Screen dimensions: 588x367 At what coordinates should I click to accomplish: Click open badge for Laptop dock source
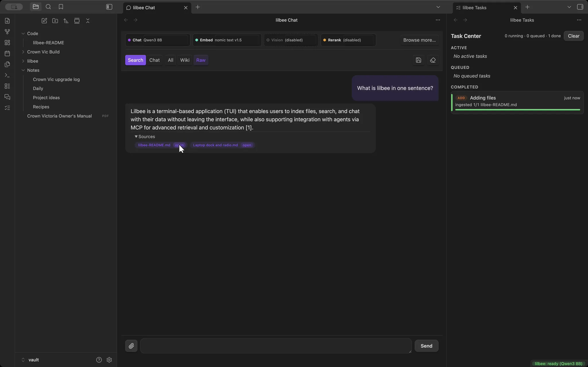(247, 145)
